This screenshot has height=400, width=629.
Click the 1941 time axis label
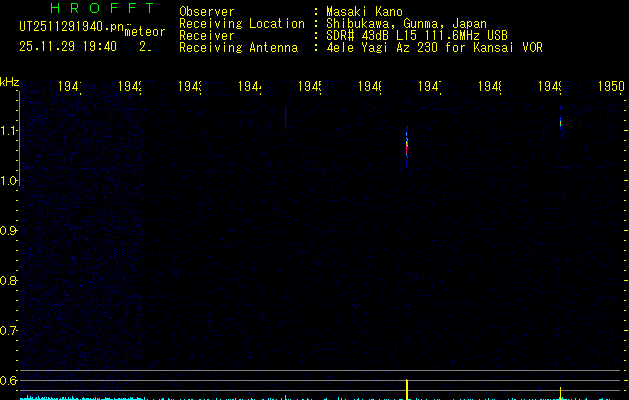click(x=70, y=86)
